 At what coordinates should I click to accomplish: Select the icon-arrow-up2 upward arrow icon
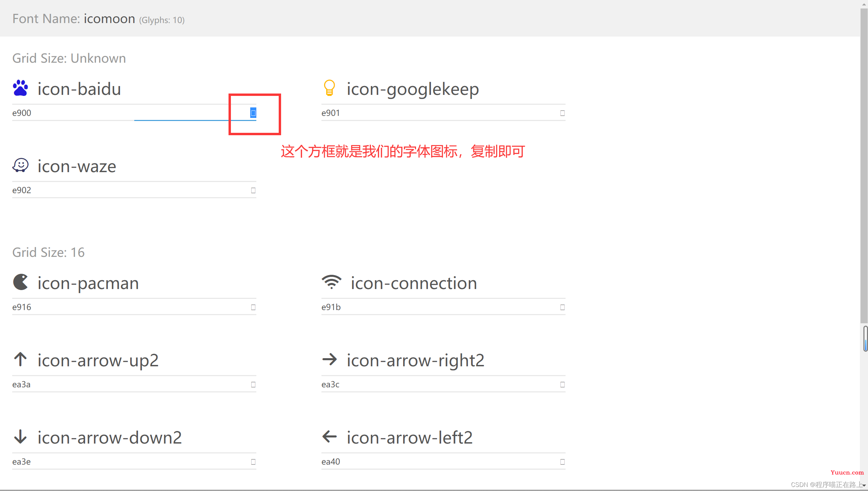(21, 360)
